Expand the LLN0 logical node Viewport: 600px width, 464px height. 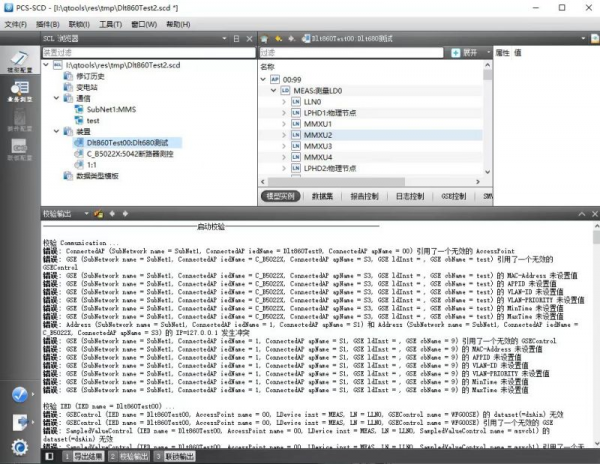(284, 102)
